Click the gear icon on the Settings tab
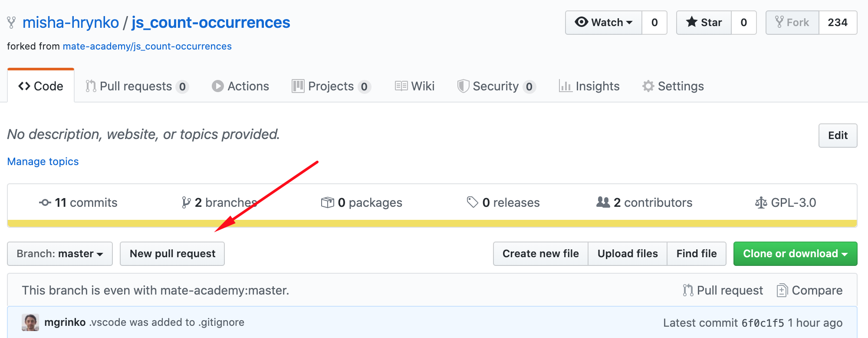 coord(648,86)
